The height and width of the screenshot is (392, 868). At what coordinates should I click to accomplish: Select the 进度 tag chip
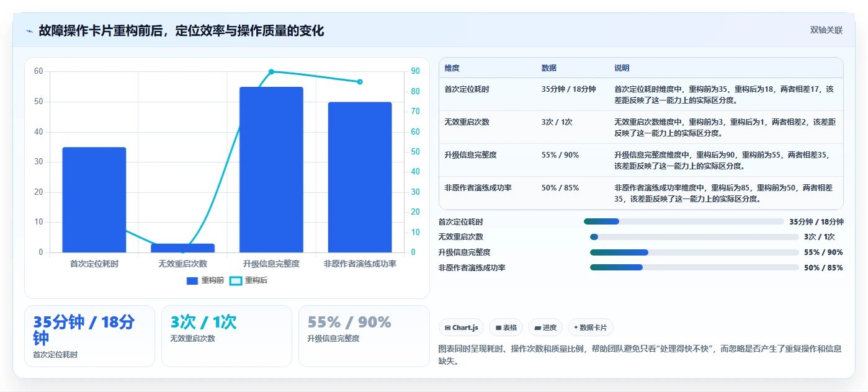545,327
